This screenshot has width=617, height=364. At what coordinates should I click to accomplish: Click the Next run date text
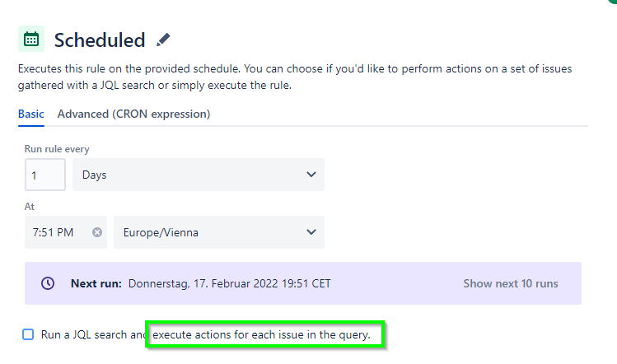[230, 283]
